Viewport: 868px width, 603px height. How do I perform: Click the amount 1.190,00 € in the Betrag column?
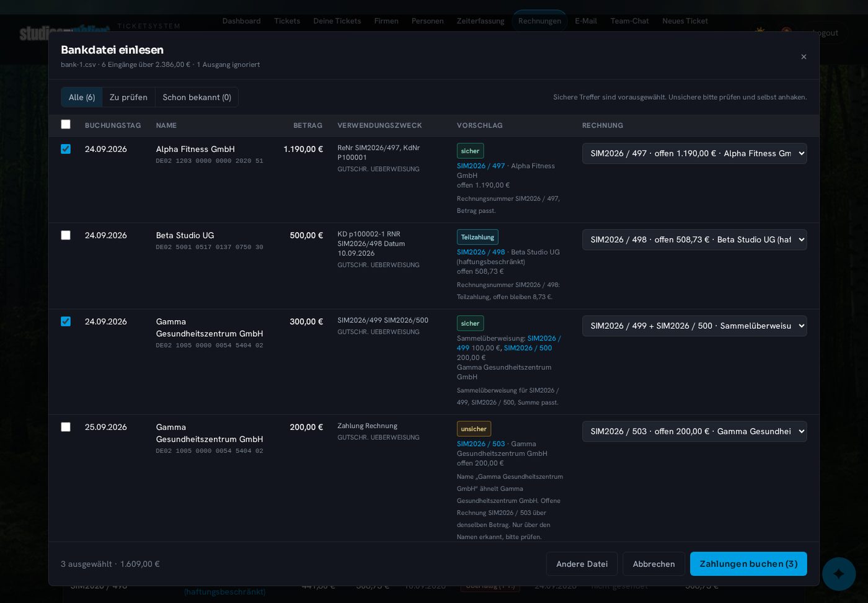coord(303,149)
